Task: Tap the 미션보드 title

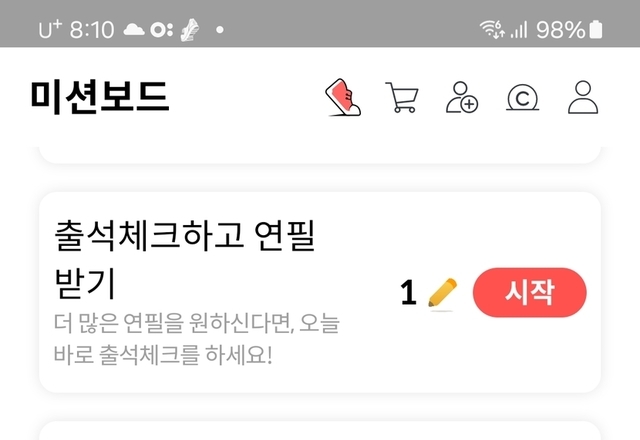Action: 100,97
